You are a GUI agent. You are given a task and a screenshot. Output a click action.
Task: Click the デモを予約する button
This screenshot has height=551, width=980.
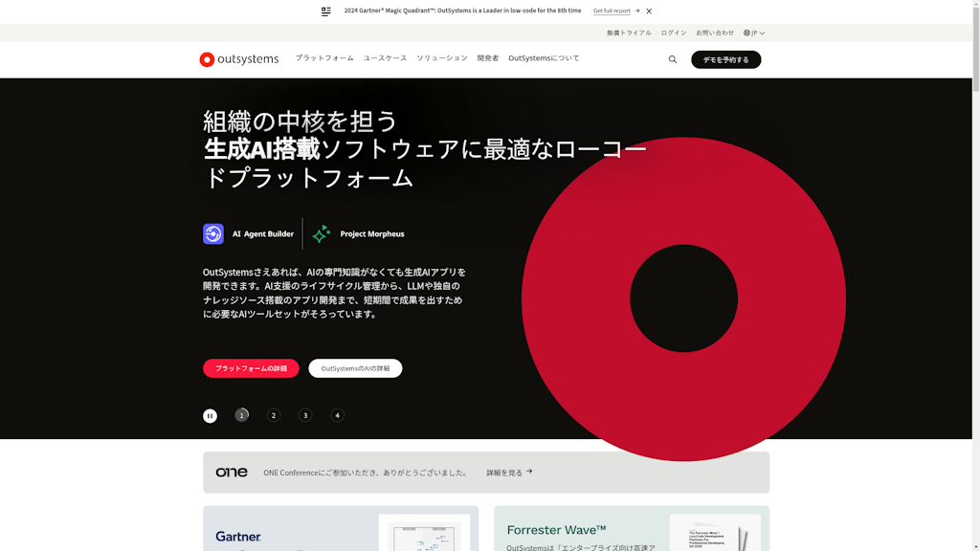[x=725, y=59]
